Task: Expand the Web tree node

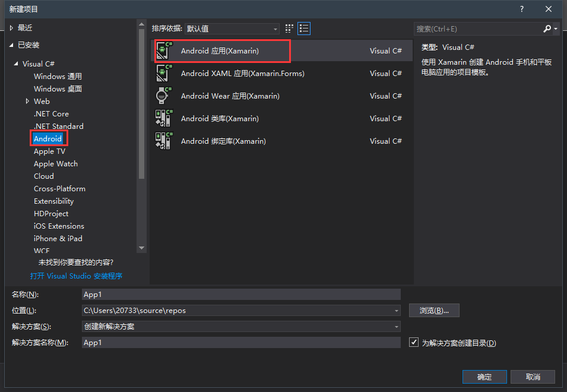Action: (x=27, y=101)
